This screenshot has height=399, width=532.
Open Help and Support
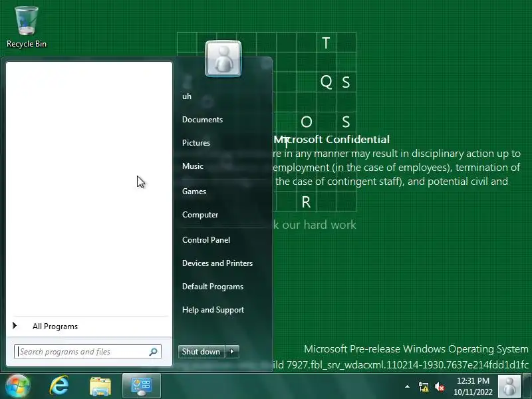213,310
